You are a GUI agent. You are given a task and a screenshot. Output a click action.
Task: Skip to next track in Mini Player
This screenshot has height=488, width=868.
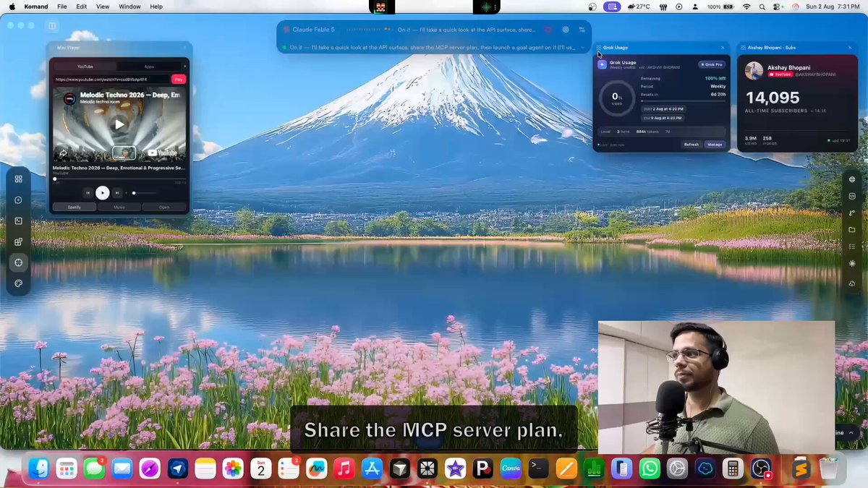point(117,193)
